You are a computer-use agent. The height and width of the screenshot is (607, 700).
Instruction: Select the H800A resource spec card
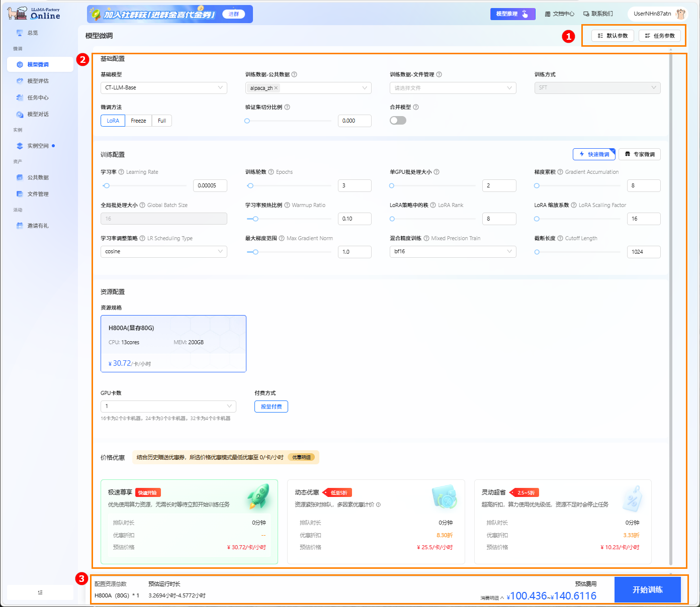coord(173,344)
